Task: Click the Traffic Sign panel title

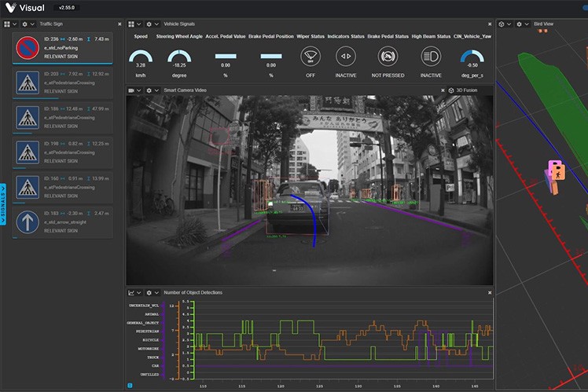Action: 51,24
